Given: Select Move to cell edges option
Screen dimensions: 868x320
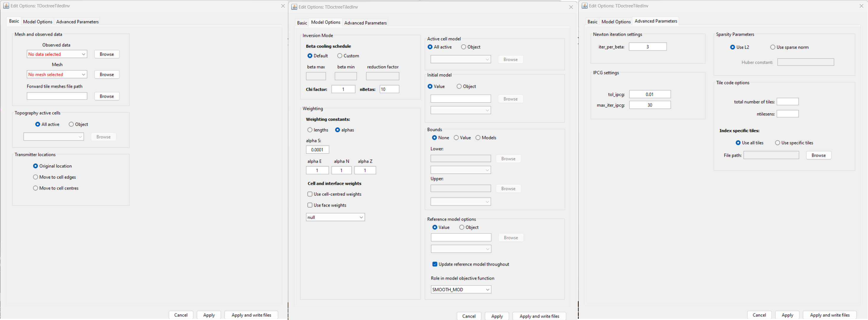Looking at the screenshot, I should pyautogui.click(x=55, y=177).
